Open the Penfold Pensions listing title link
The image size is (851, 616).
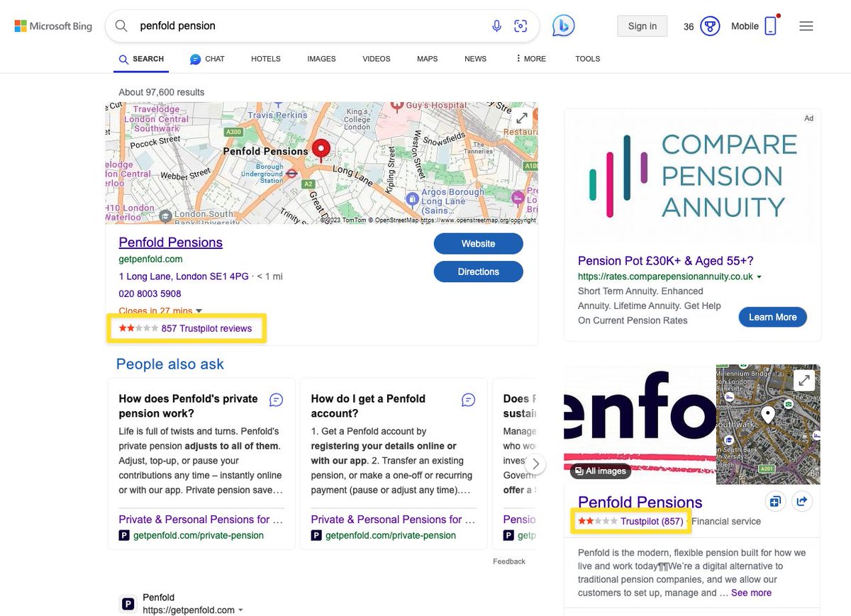click(171, 242)
